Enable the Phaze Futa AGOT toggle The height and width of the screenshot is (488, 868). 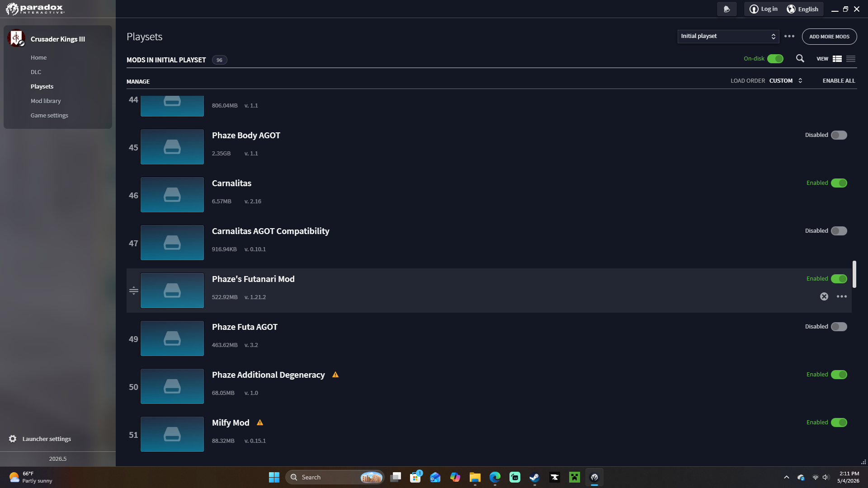(839, 327)
